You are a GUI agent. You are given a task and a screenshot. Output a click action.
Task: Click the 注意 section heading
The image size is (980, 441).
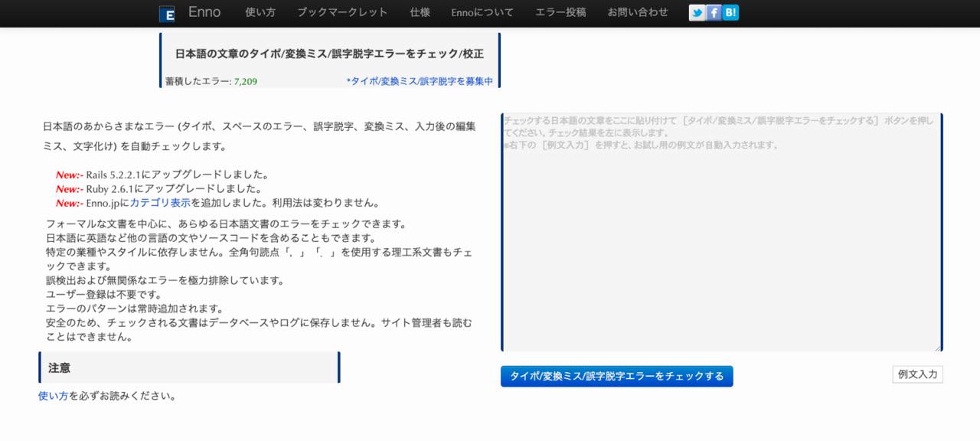[x=189, y=367]
